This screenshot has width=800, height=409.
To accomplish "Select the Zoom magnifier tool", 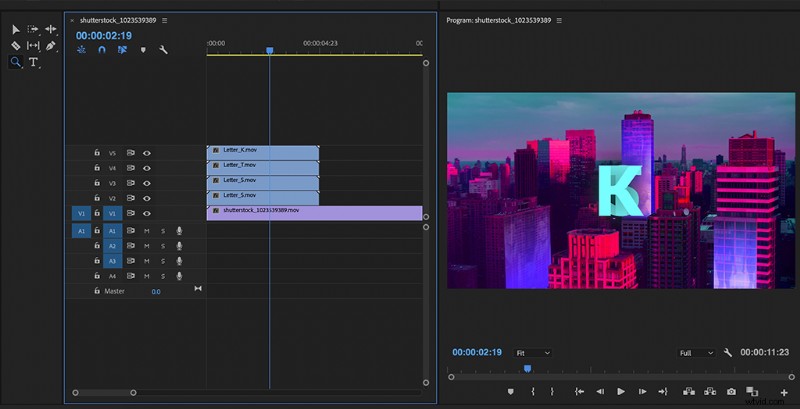I will pyautogui.click(x=16, y=62).
